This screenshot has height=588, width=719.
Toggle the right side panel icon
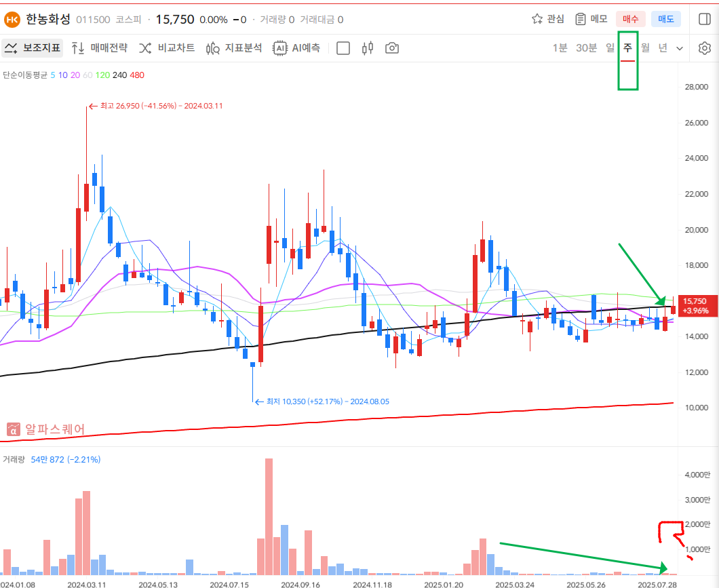pos(704,19)
